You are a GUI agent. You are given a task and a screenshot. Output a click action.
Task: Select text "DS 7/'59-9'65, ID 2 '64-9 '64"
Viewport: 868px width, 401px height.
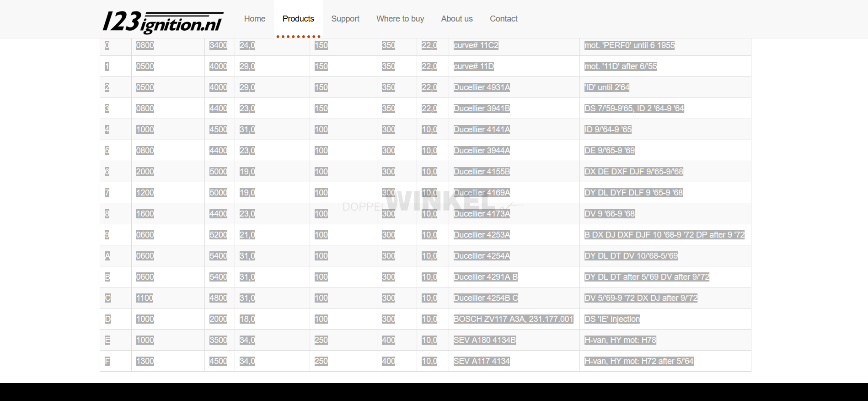tap(634, 108)
